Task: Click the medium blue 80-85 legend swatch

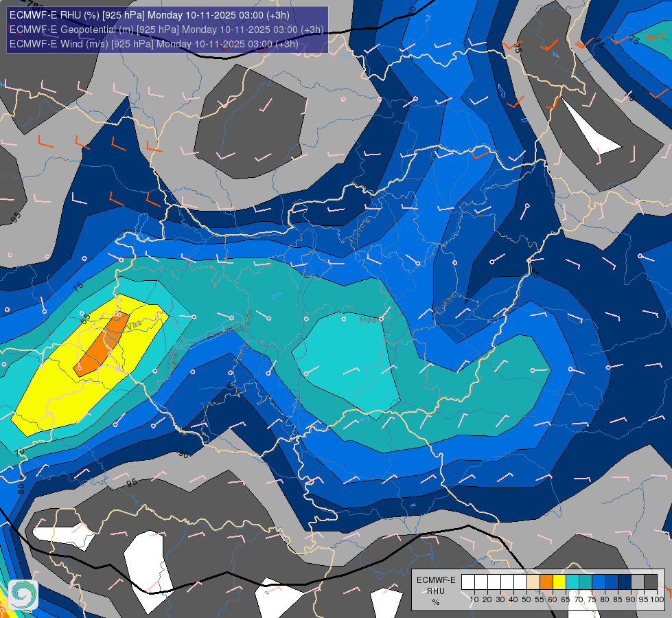Action: point(612,582)
